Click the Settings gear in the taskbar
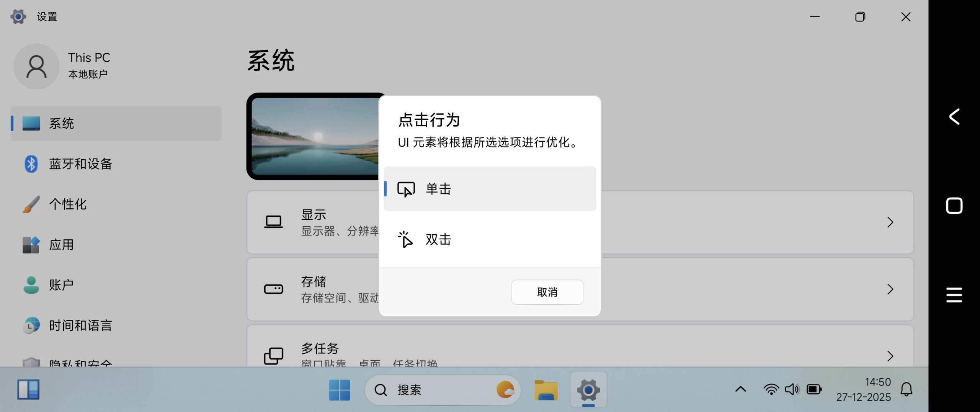This screenshot has height=412, width=980. [x=588, y=389]
